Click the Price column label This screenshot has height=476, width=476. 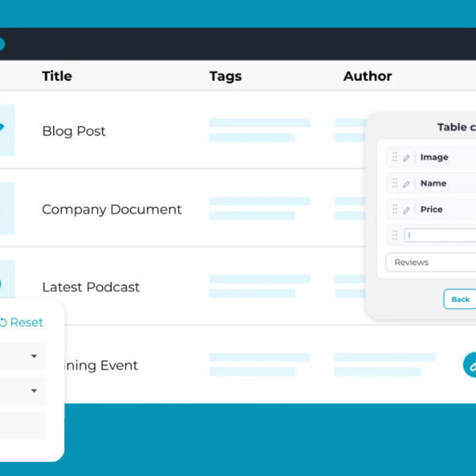pos(432,209)
